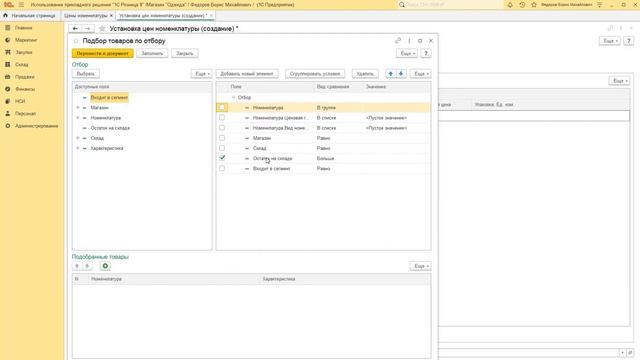640x360 pixels.
Task: Enable the Магазин Равно filter checkbox
Action: (x=222, y=138)
